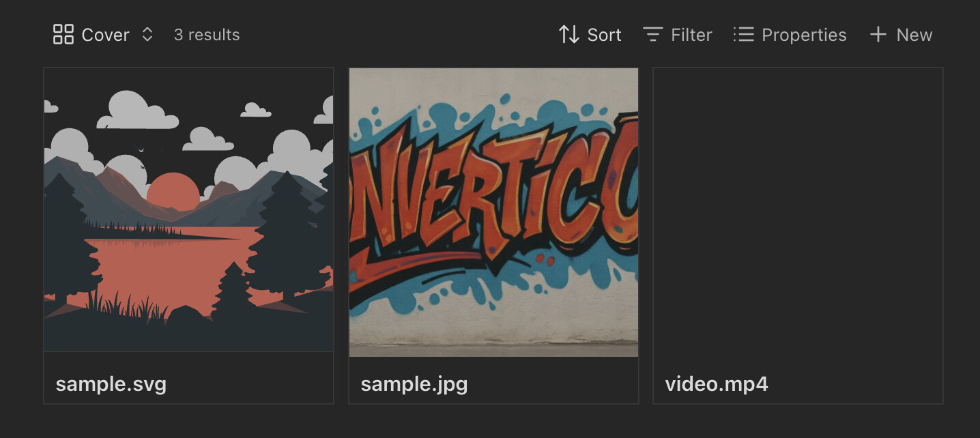This screenshot has width=980, height=438.
Task: Click the Cover grid view icon
Action: pyautogui.click(x=63, y=35)
